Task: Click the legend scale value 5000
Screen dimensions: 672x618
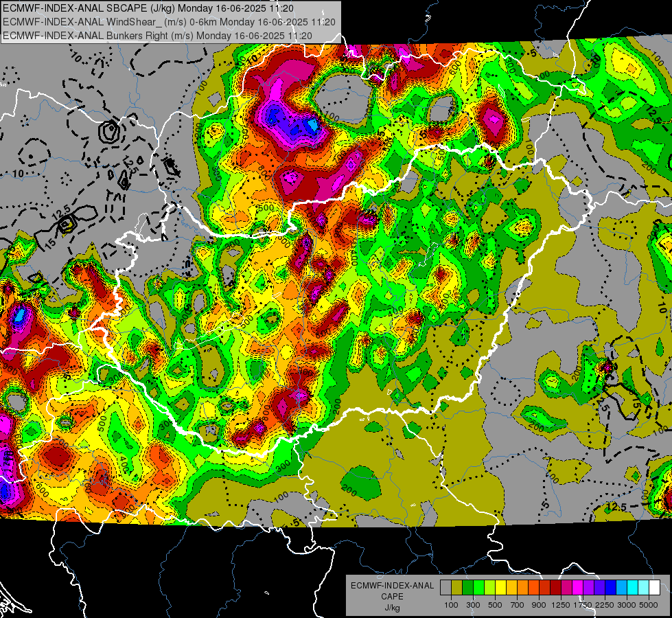Action: coord(649,605)
